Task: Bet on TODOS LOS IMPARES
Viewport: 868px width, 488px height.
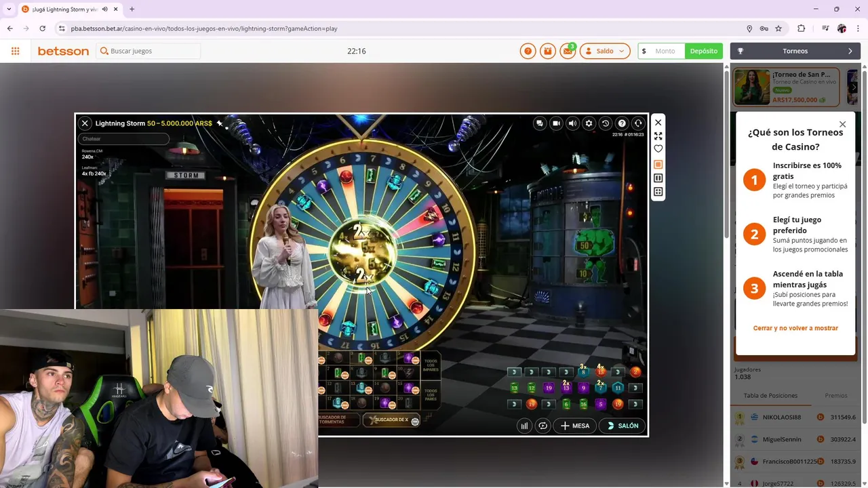Action: click(430, 364)
